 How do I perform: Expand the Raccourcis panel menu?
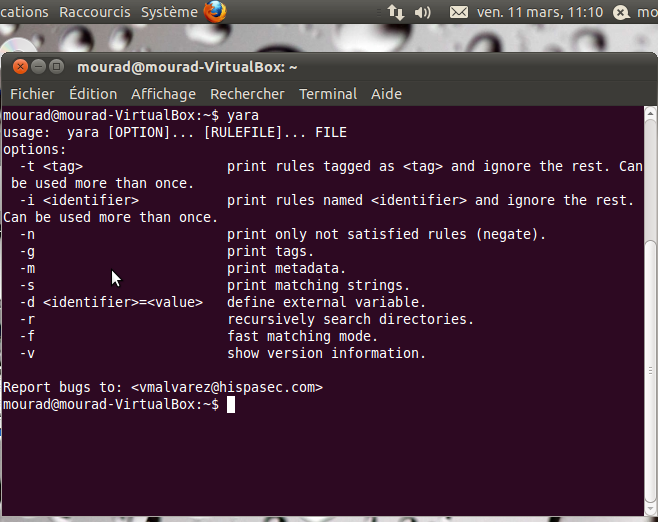tap(94, 12)
